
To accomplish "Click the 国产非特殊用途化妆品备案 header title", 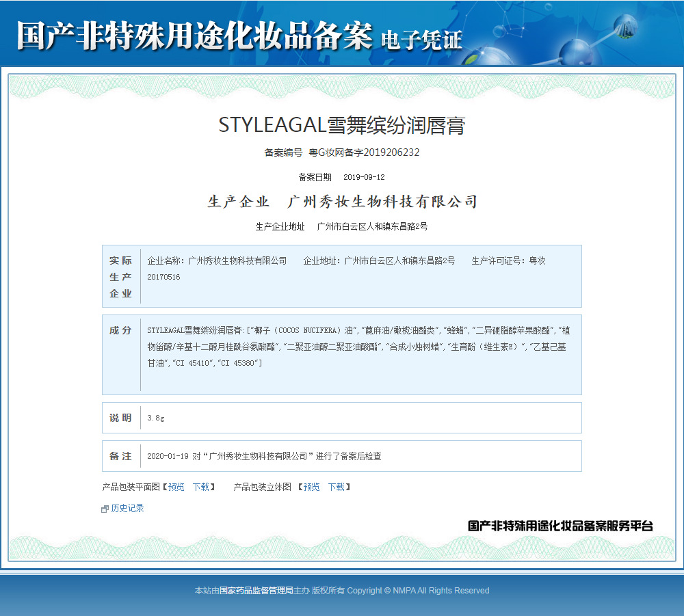I will (x=194, y=35).
